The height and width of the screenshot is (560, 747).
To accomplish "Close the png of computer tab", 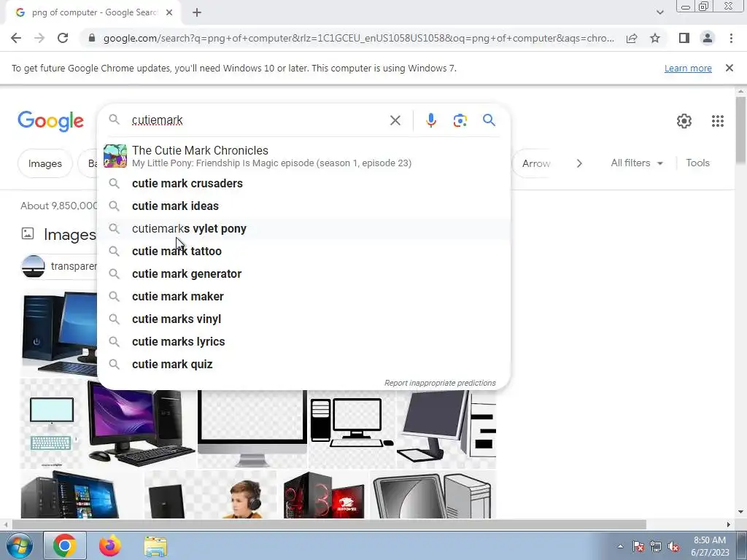I will (x=169, y=12).
